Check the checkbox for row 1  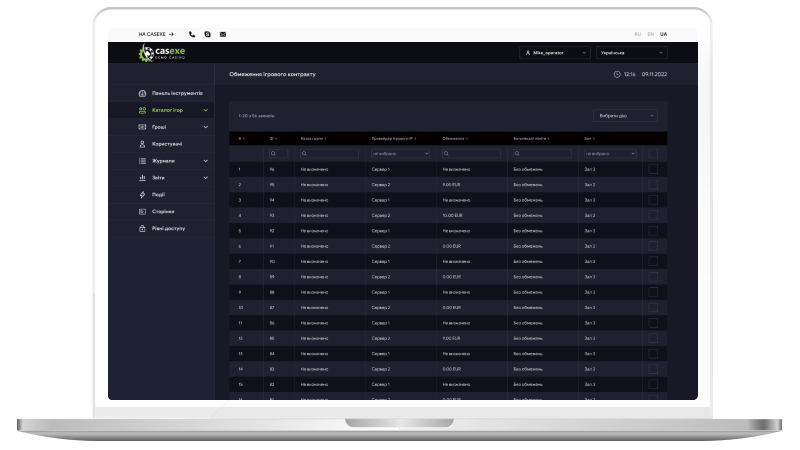point(653,169)
